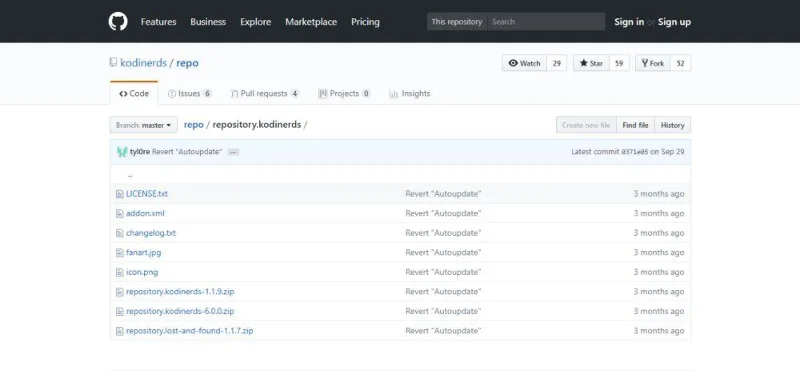Click the file icon beside fanart.jpg

pos(119,253)
